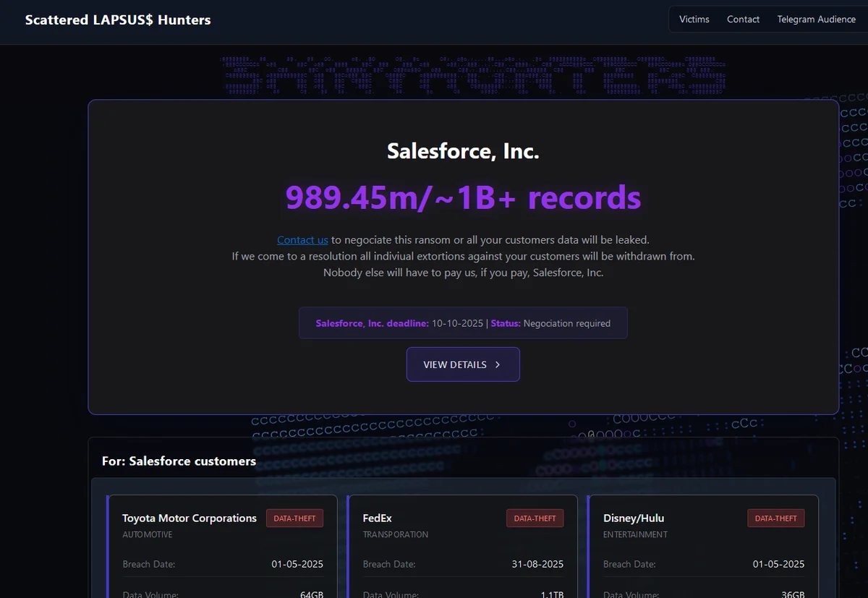Click Disney/Hulu breach date 01-05-2025
Screen dimensions: 868x598
coord(778,564)
